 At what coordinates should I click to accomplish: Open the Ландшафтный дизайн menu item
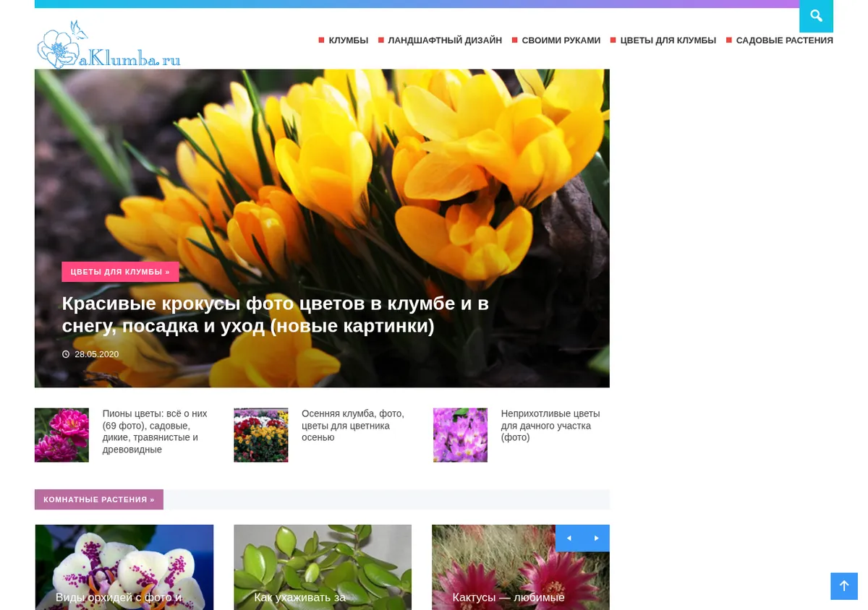[x=445, y=40]
